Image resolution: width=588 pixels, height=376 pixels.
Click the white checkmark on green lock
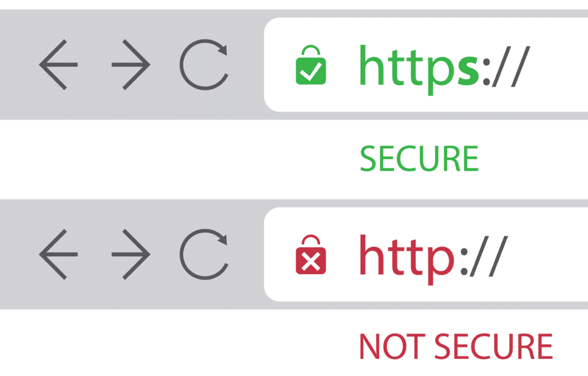click(x=311, y=71)
